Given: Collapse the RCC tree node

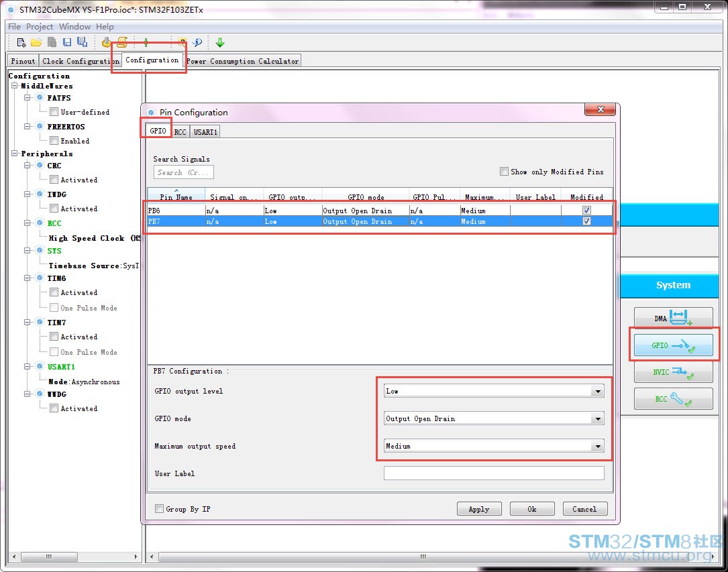Looking at the screenshot, I should (x=28, y=223).
